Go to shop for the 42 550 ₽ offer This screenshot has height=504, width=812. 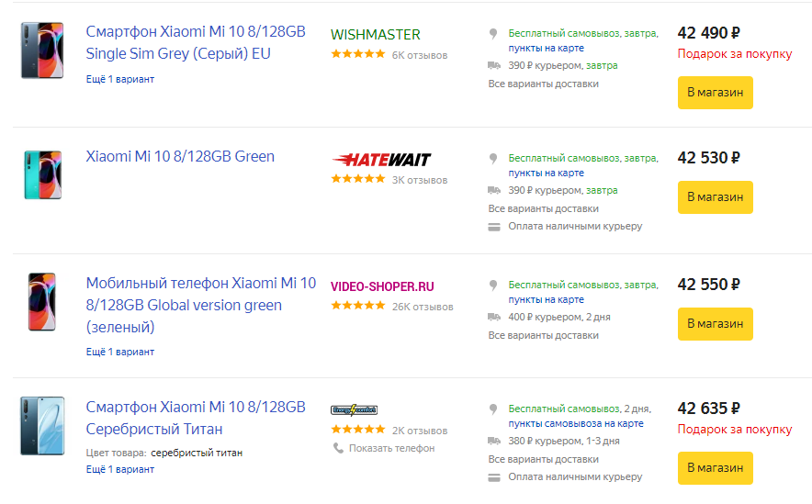point(716,324)
